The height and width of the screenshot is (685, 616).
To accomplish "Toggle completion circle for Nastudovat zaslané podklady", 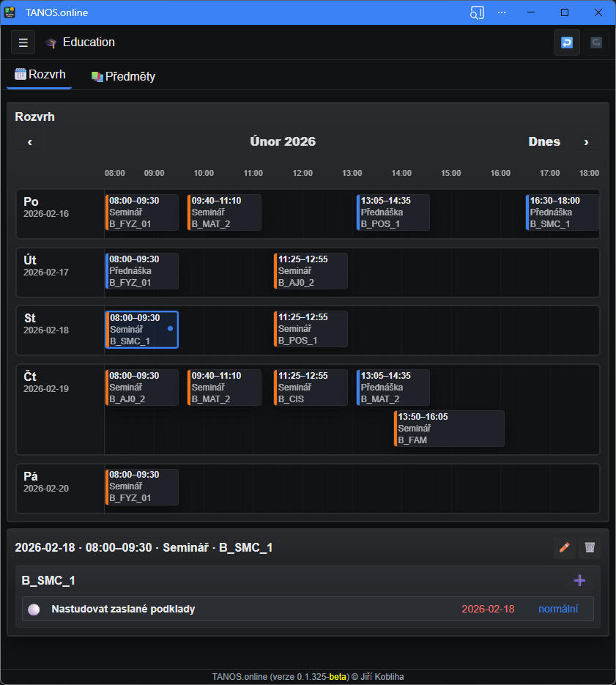I will (34, 610).
